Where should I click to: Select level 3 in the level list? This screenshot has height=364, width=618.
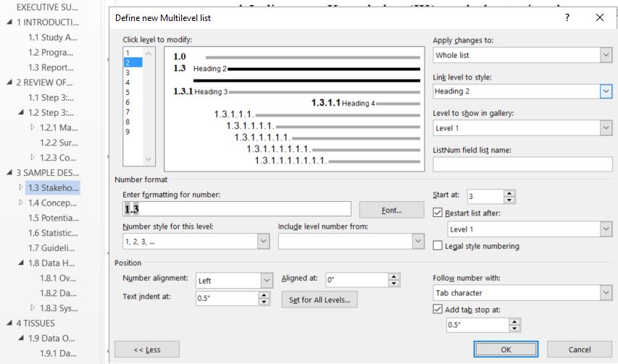point(133,72)
